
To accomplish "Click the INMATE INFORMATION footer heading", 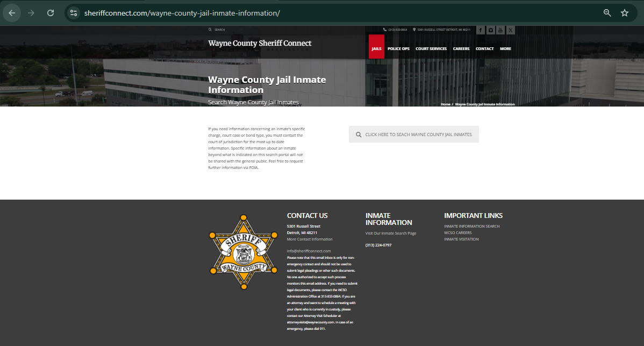I will 389,219.
